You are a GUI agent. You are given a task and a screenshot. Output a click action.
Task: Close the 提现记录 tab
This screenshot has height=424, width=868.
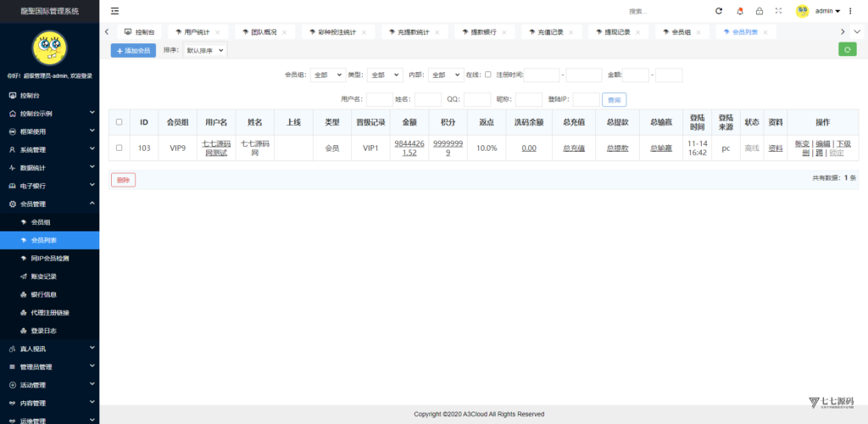tap(638, 32)
